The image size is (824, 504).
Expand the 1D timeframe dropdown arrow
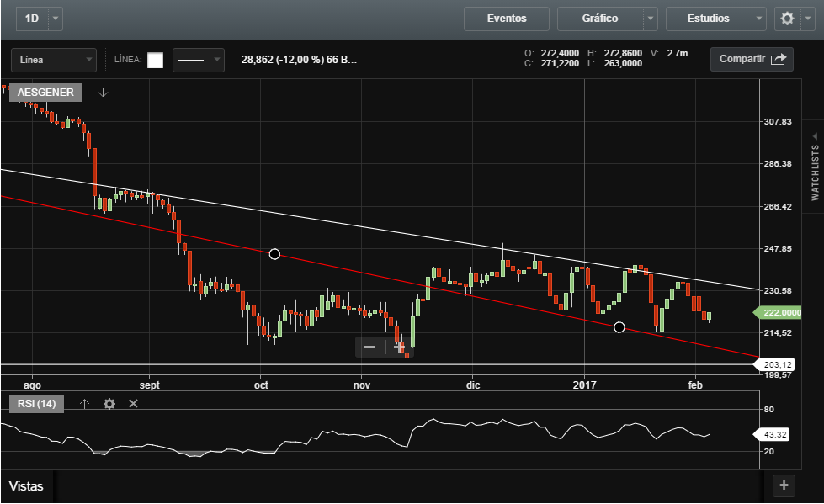[56, 18]
